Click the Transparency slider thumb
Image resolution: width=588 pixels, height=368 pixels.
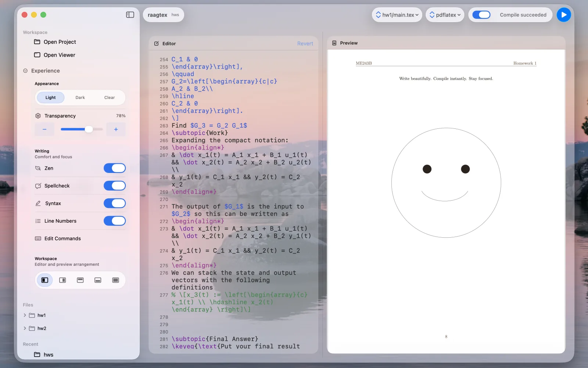click(89, 129)
